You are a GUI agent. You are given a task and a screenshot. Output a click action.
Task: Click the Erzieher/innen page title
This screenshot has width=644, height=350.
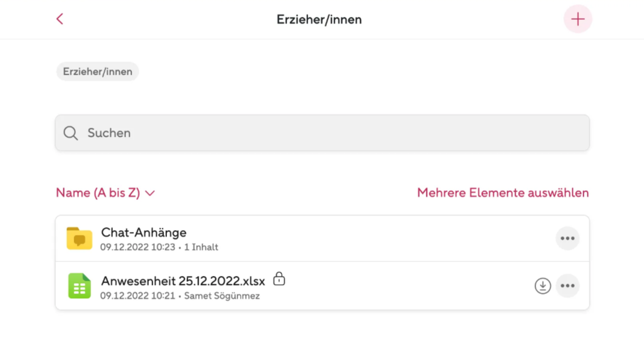pyautogui.click(x=319, y=19)
